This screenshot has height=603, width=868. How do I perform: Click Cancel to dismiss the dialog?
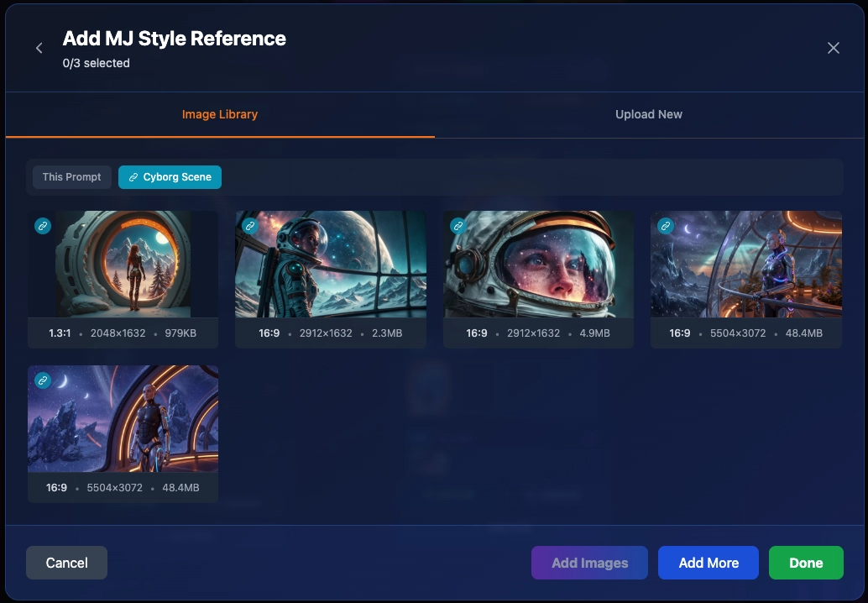point(66,563)
